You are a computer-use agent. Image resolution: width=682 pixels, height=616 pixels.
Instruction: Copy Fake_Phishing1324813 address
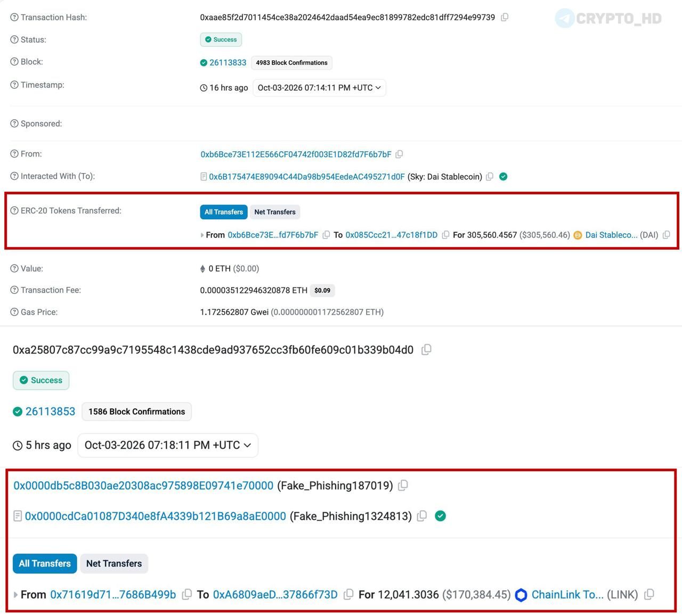pyautogui.click(x=422, y=516)
